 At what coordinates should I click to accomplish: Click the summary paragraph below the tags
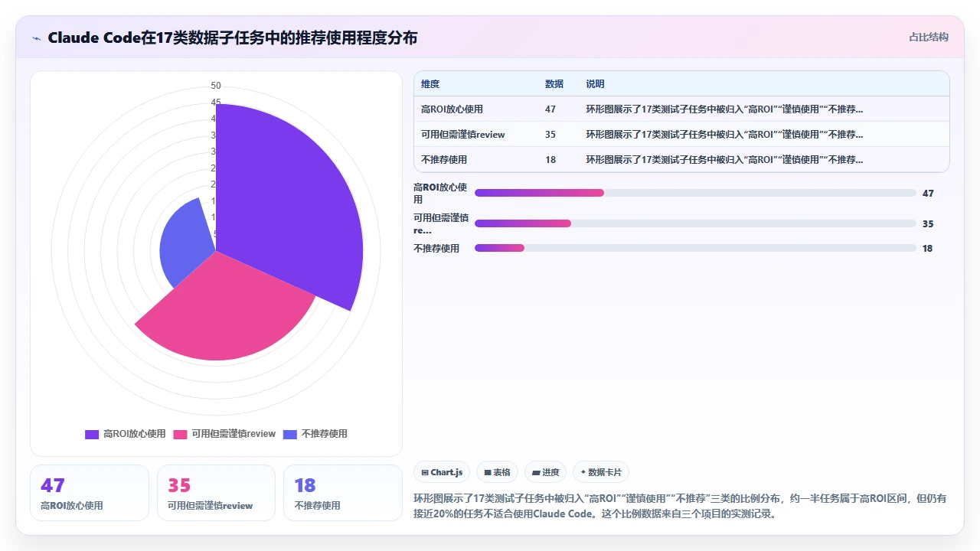pyautogui.click(x=680, y=506)
